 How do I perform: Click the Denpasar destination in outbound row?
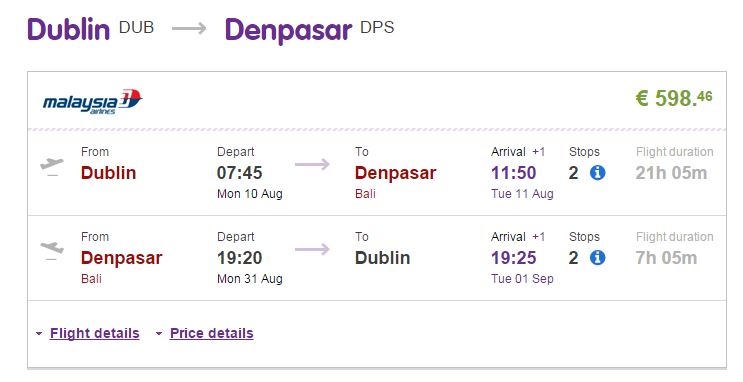coord(395,173)
